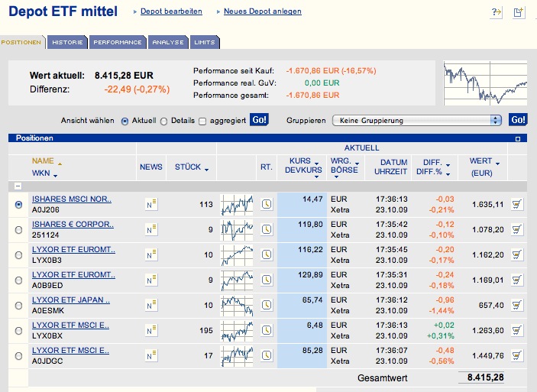537x392 pixels.
Task: Click trade cart icon for LYXOR ETF JAPAN
Action: 517,305
